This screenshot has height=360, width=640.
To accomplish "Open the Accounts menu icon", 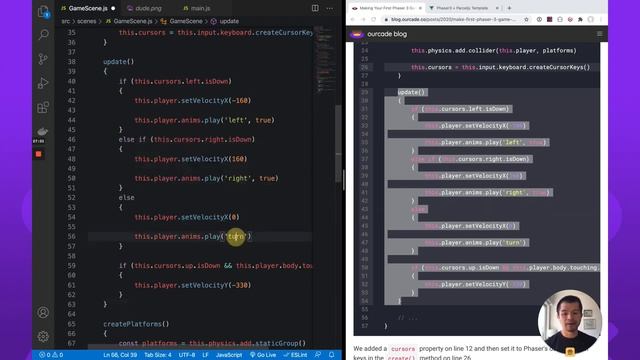I will 43,313.
